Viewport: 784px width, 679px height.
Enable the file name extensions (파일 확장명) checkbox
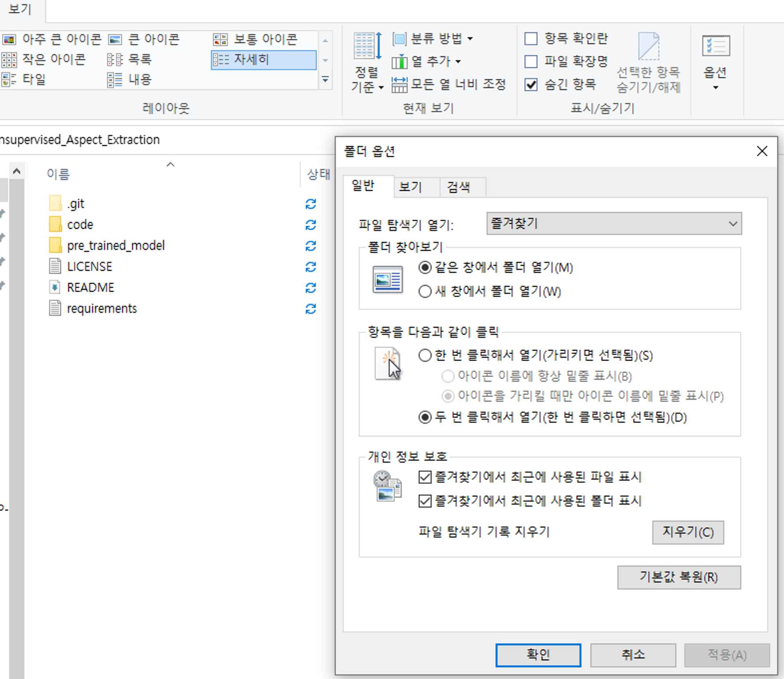click(x=531, y=62)
